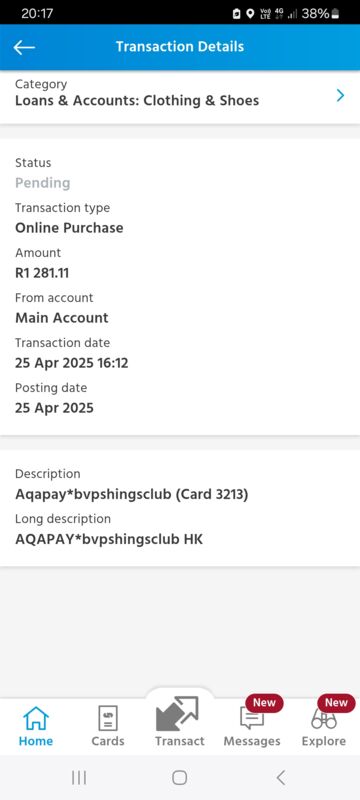The height and width of the screenshot is (800, 360).
Task: Tap the New badge on Explore
Action: click(x=336, y=703)
